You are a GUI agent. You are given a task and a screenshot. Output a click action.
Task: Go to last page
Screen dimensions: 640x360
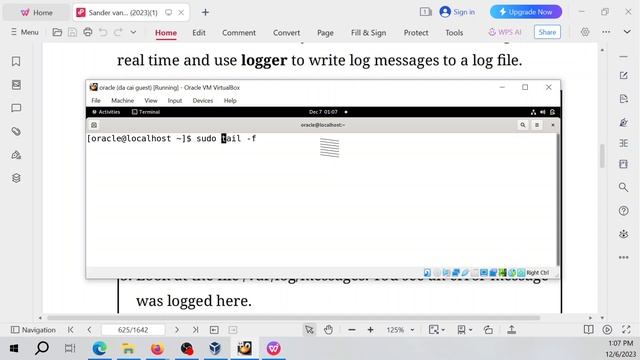point(196,330)
